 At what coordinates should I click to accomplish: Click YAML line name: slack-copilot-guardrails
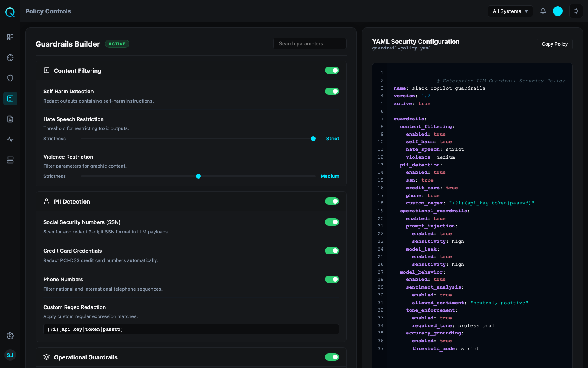(x=439, y=88)
